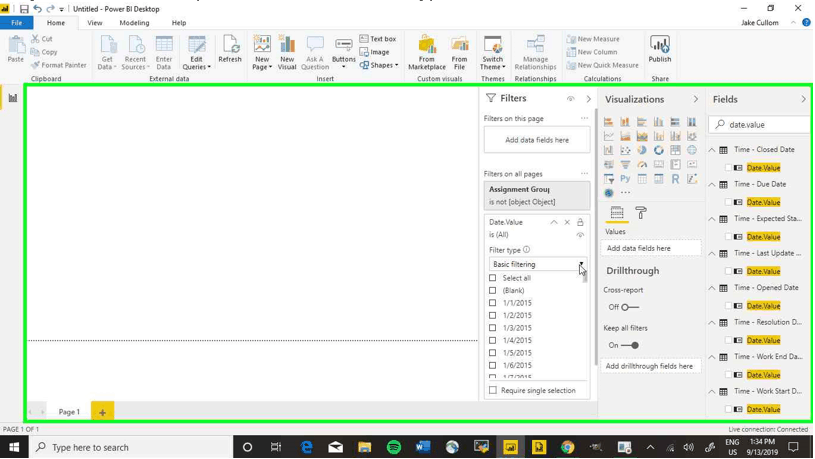This screenshot has width=815, height=459.
Task: Choose the funnel chart visualization
Action: (625, 164)
